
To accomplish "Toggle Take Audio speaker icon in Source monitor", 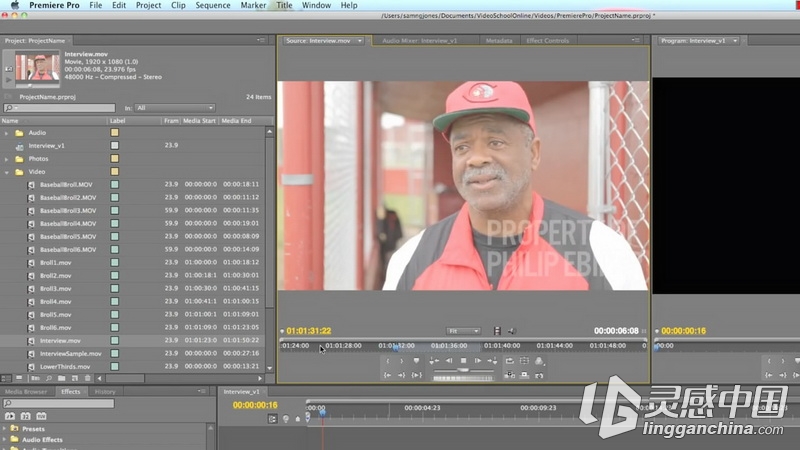I will click(x=512, y=331).
